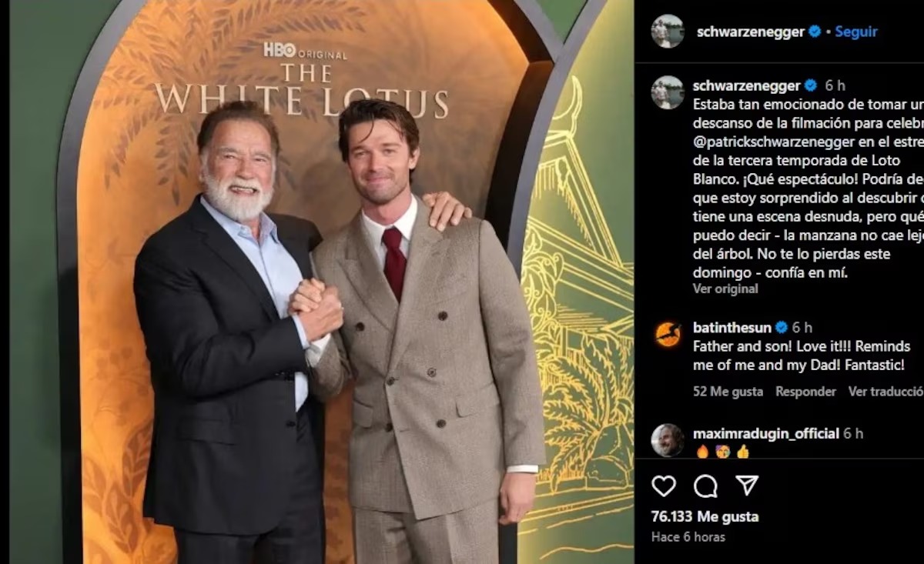Screen dimensions: 924x564
Task: Click schwarzenegger avatar beside the caption
Action: tap(667, 92)
